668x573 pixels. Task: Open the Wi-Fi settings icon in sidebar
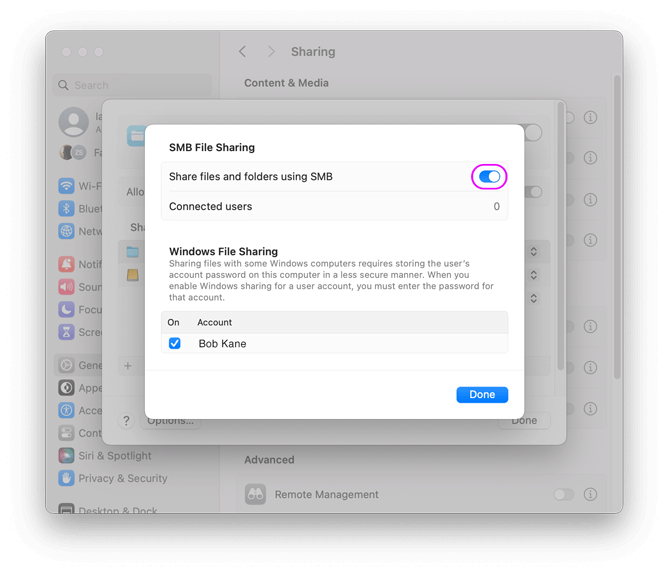pyautogui.click(x=66, y=186)
